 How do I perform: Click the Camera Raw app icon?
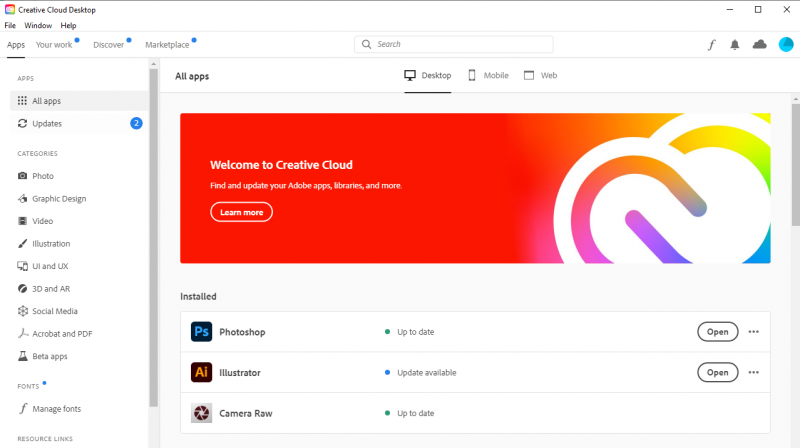[x=202, y=413]
